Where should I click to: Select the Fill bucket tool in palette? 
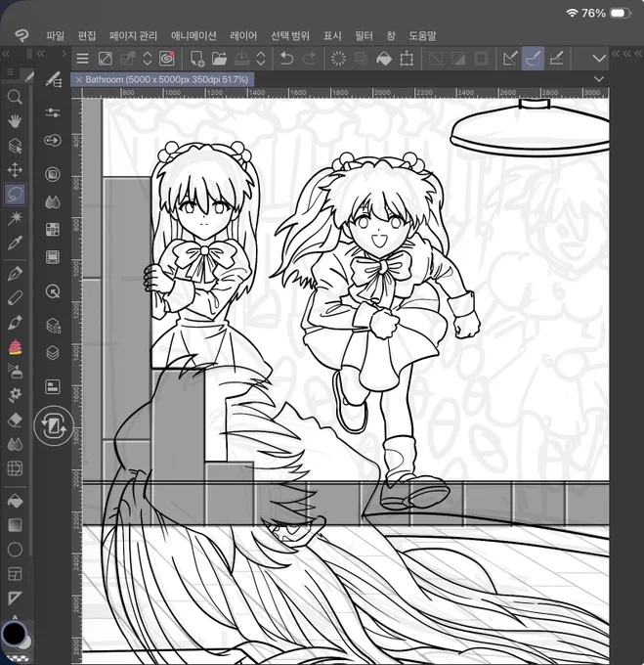click(x=15, y=501)
